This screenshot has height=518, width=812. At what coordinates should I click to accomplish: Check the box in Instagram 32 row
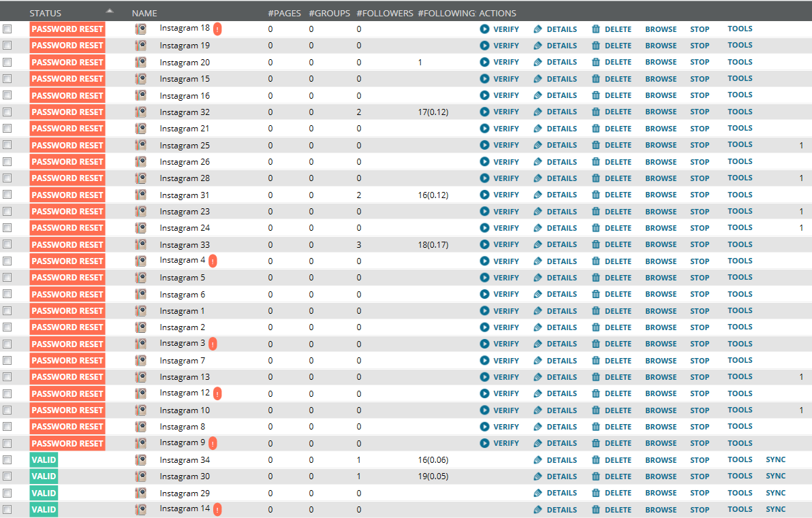[7, 112]
